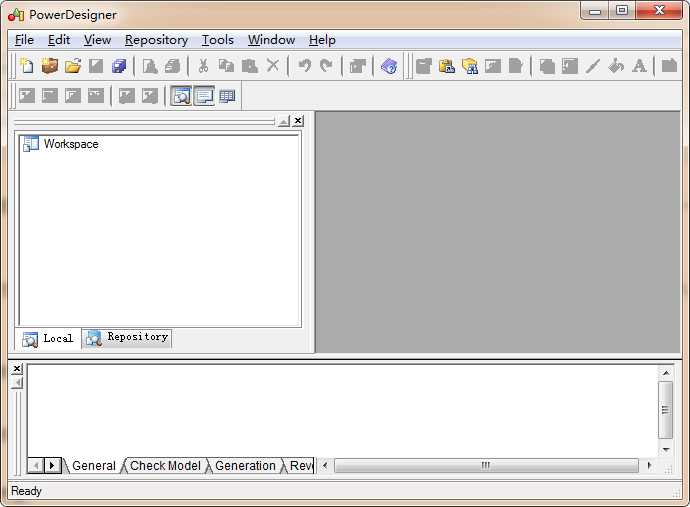Toggle the Output window icon in second toolbar

(x=204, y=96)
